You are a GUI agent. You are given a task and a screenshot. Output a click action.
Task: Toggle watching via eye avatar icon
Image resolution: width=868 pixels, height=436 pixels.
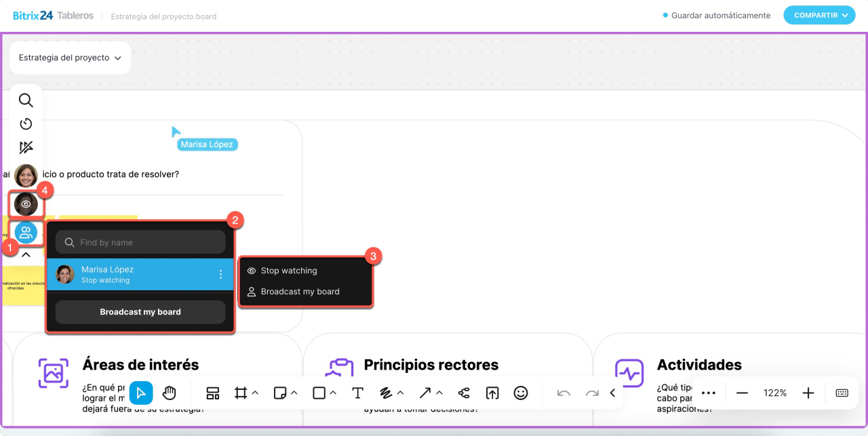(26, 204)
